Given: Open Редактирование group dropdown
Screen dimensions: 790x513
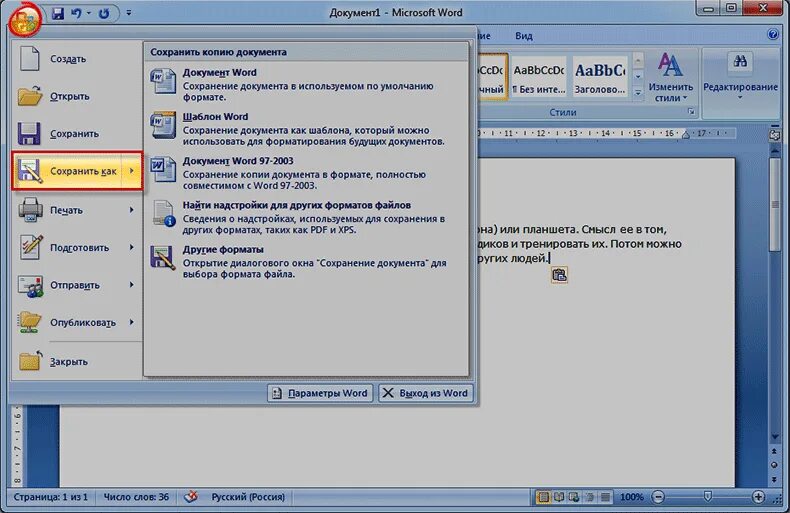Looking at the screenshot, I should [x=740, y=78].
